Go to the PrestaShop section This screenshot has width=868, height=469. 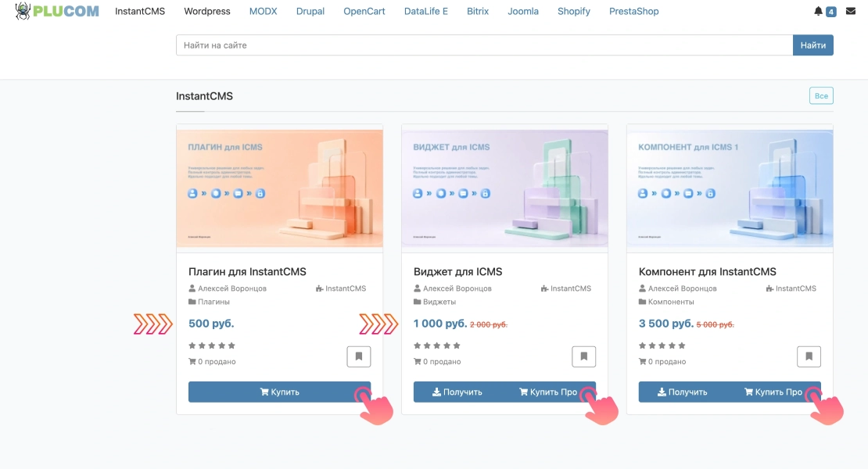coord(634,11)
